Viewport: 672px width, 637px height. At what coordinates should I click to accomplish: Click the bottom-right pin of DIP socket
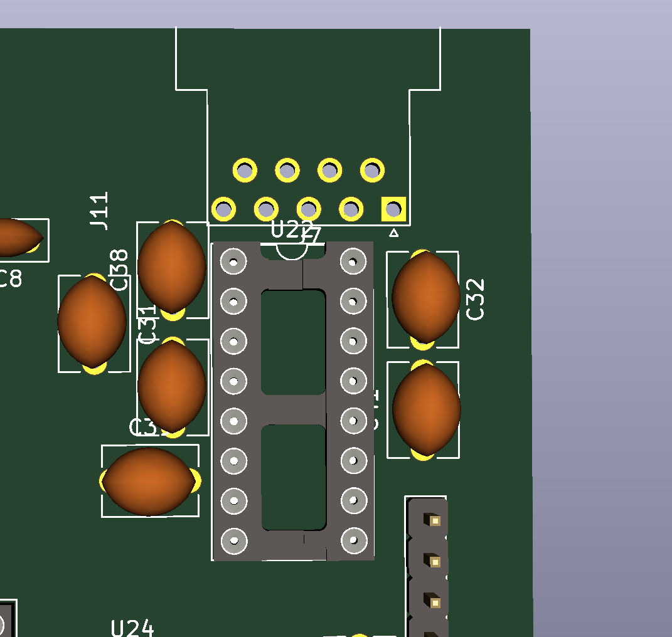pos(353,540)
